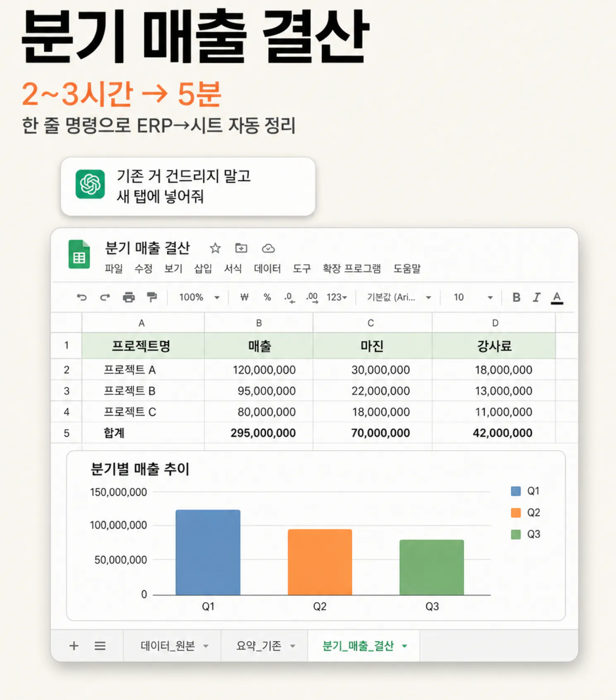Open the text color picker
The width and height of the screenshot is (616, 700).
(557, 298)
